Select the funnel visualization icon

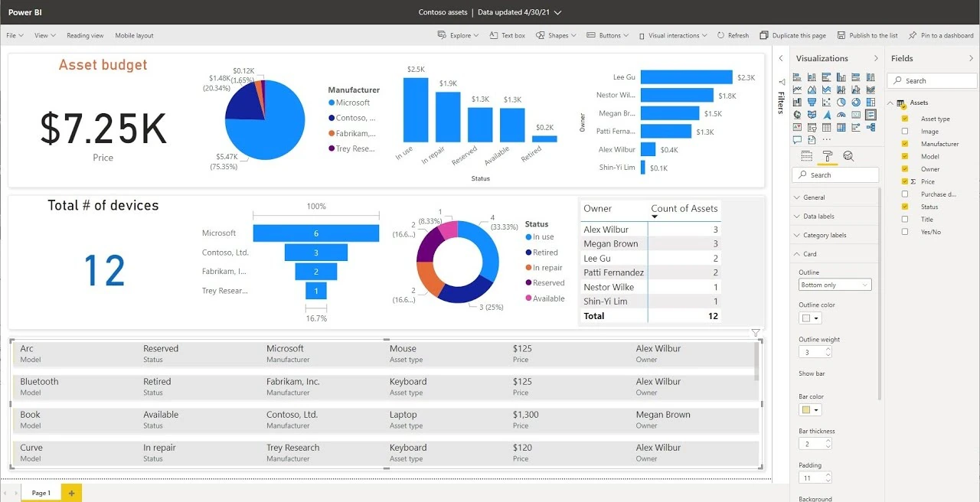[x=812, y=102]
